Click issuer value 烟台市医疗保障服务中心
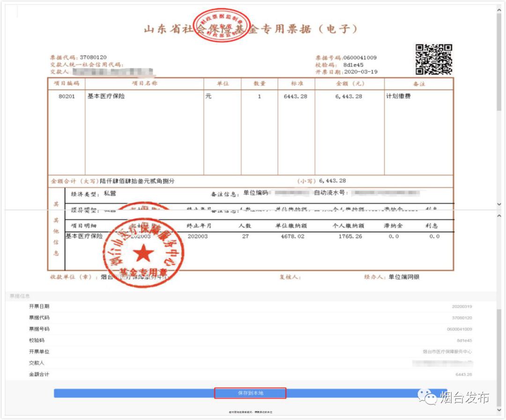 447,352
